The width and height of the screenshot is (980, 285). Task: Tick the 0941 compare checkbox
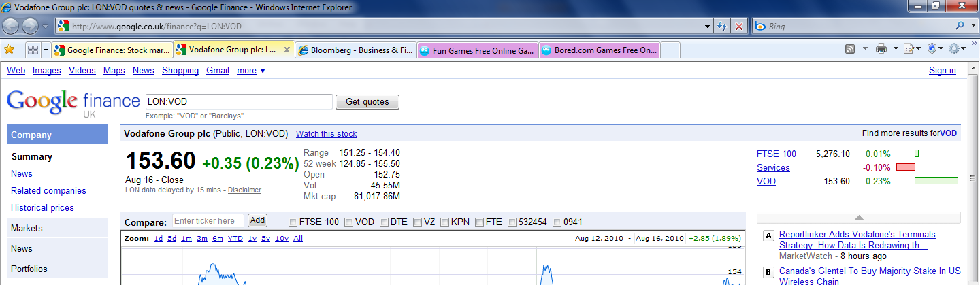pyautogui.click(x=557, y=222)
